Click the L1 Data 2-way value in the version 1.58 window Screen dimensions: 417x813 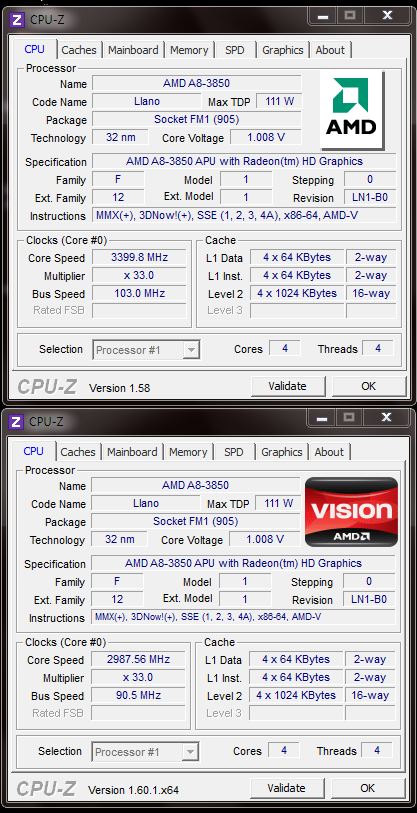[x=371, y=257]
